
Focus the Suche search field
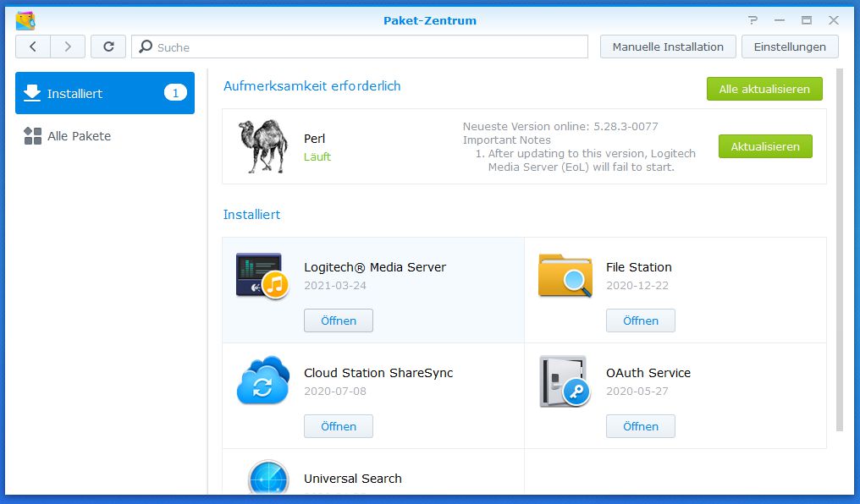tap(360, 47)
